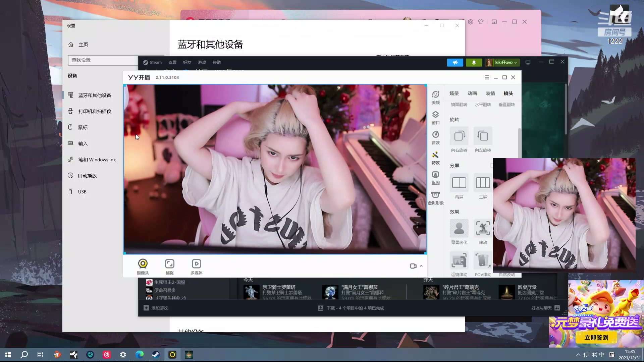Switch to the 动画 tab
The image size is (644, 362).
pyautogui.click(x=472, y=94)
